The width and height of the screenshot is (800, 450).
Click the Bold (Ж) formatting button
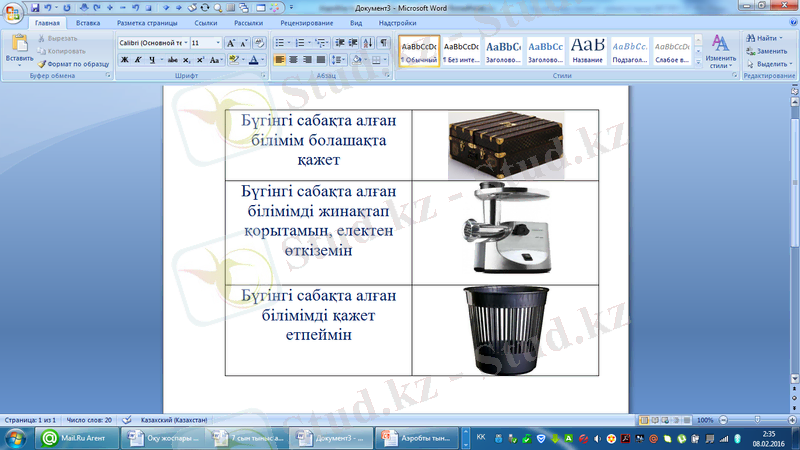coord(124,60)
